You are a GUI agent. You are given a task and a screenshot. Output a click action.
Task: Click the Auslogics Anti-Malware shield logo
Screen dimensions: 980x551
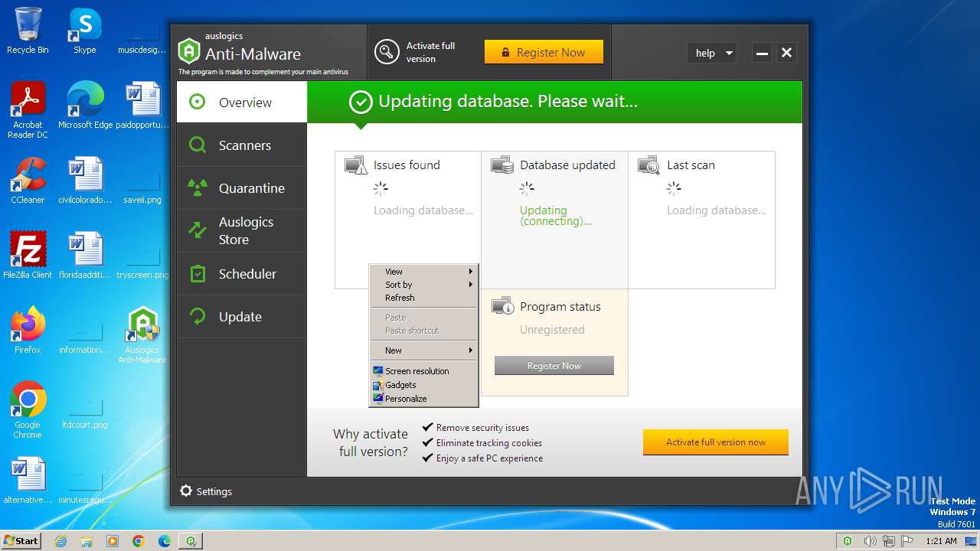[188, 51]
